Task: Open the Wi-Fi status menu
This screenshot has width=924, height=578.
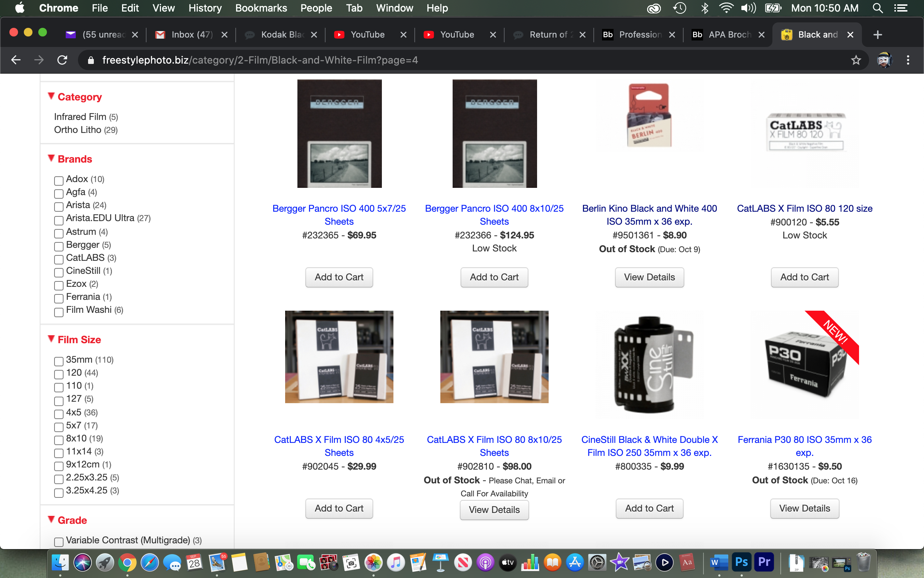Action: coord(725,8)
